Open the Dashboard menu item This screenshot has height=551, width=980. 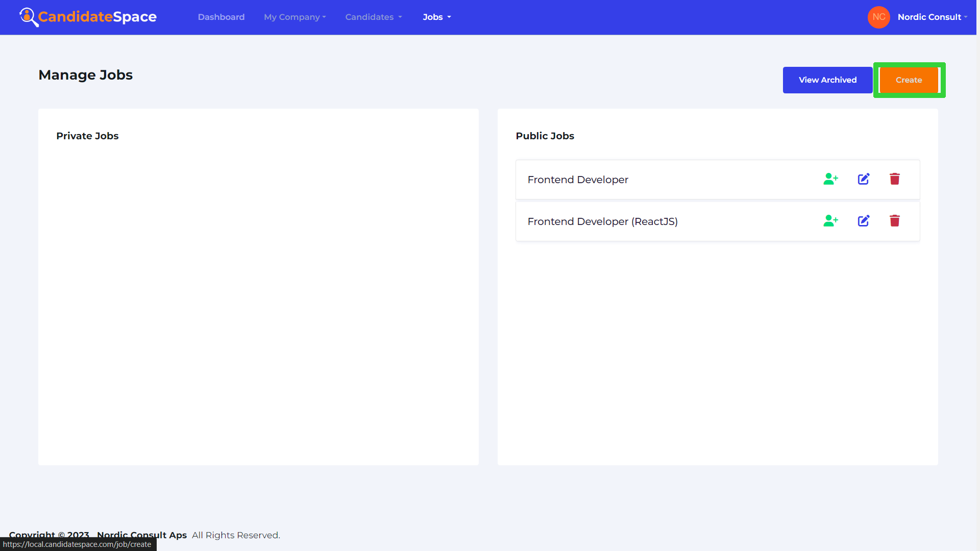(222, 17)
